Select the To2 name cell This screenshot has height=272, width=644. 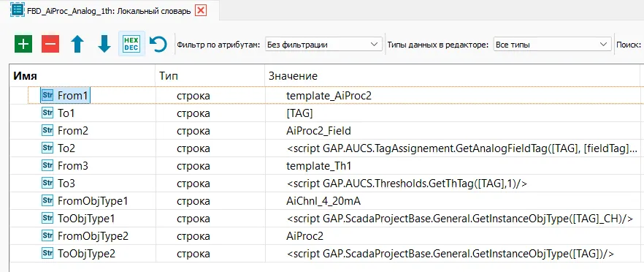66,148
